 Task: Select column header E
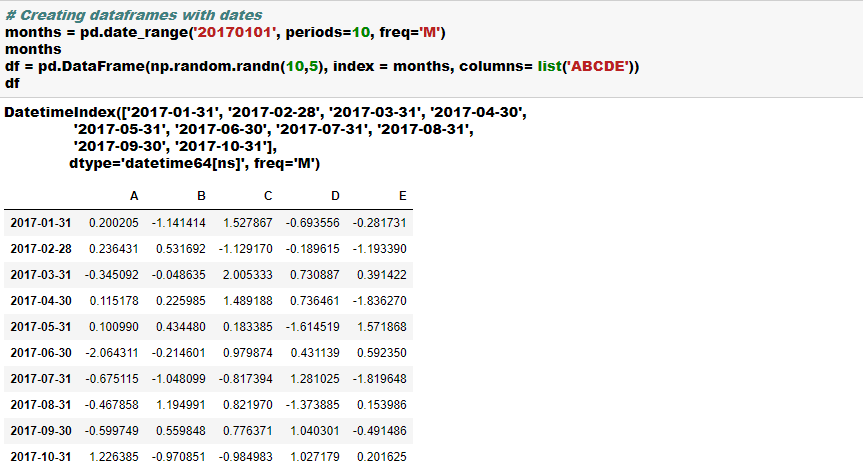pyautogui.click(x=403, y=196)
